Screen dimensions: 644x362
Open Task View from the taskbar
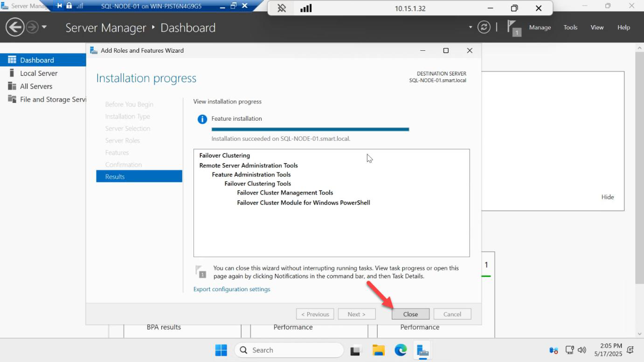pyautogui.click(x=357, y=350)
